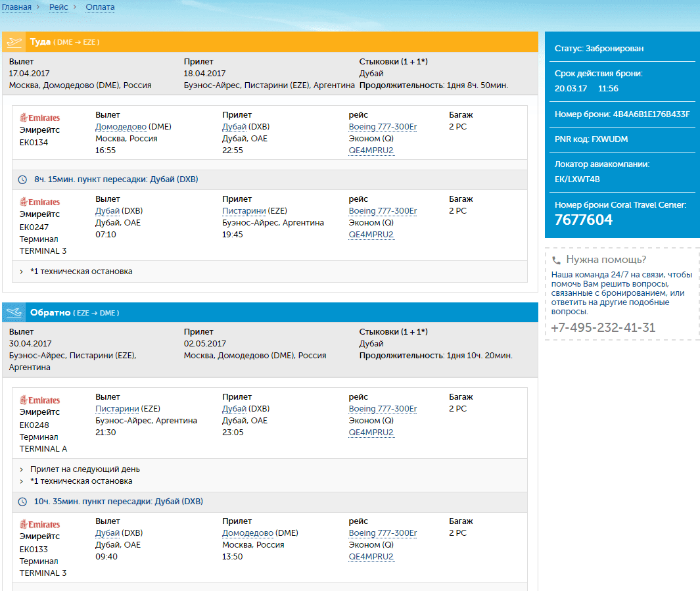Open Домодедово arrival link for EK0133
The width and height of the screenshot is (700, 591).
[x=248, y=532]
